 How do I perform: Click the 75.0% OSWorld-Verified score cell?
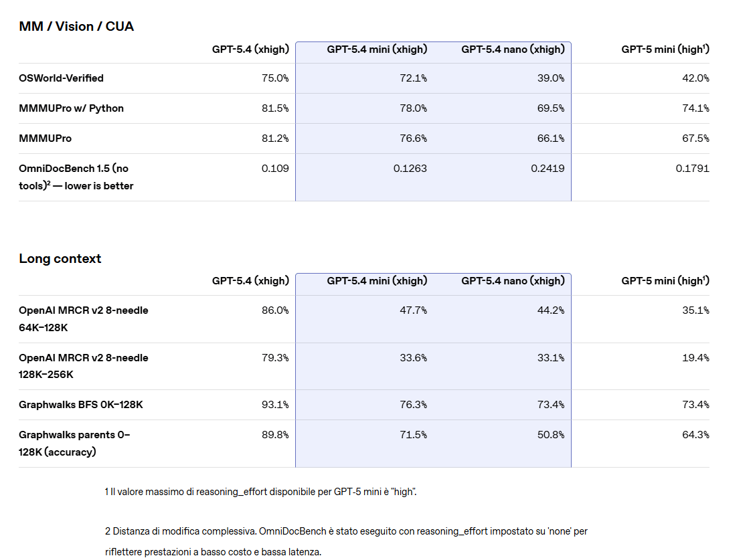[275, 78]
